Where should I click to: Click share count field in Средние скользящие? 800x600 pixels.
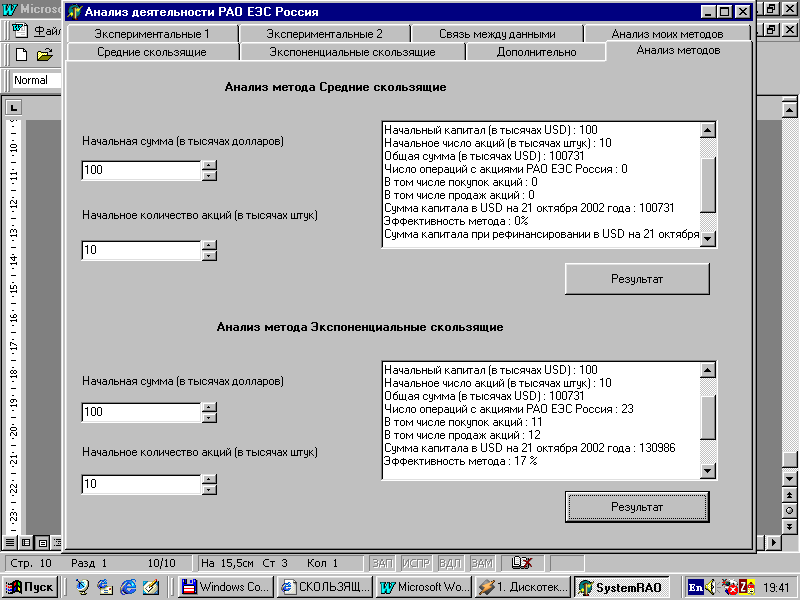point(141,250)
